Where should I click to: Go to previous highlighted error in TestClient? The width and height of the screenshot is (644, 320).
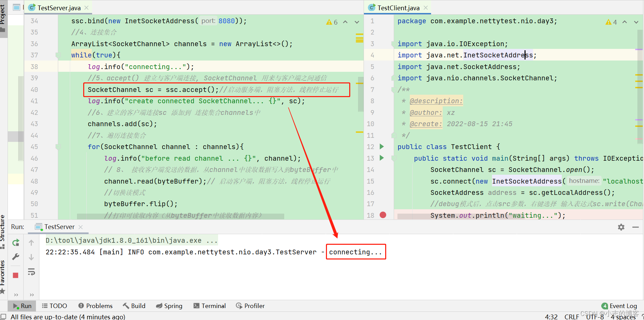(625, 22)
